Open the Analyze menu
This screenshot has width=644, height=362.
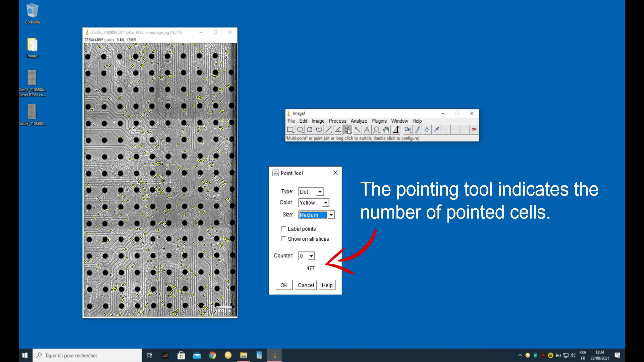(x=359, y=121)
